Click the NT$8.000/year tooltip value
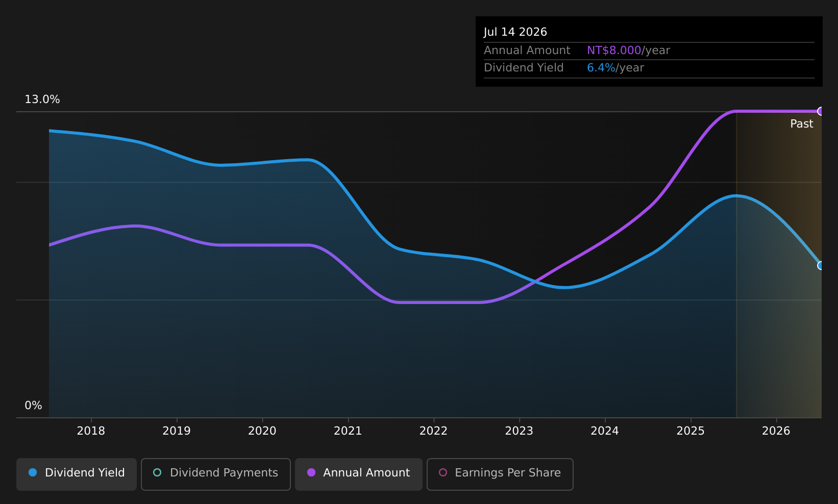The width and height of the screenshot is (838, 504). click(x=628, y=51)
